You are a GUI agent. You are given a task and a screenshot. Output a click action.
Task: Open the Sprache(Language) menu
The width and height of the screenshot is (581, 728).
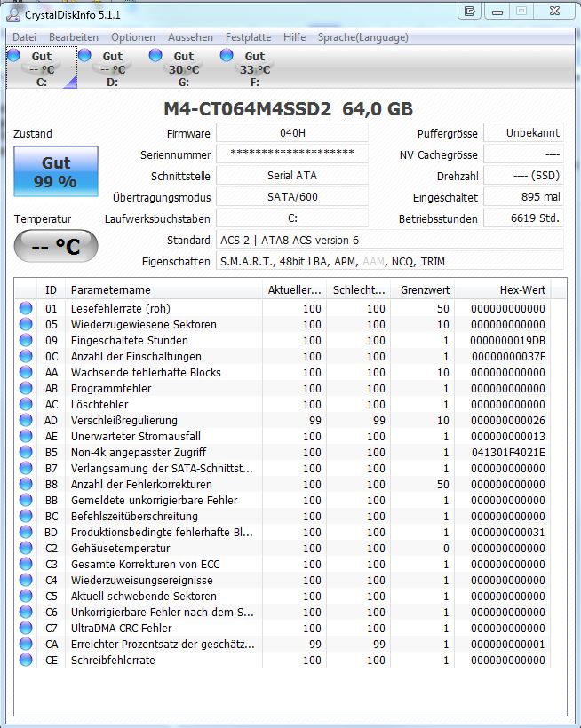point(363,37)
